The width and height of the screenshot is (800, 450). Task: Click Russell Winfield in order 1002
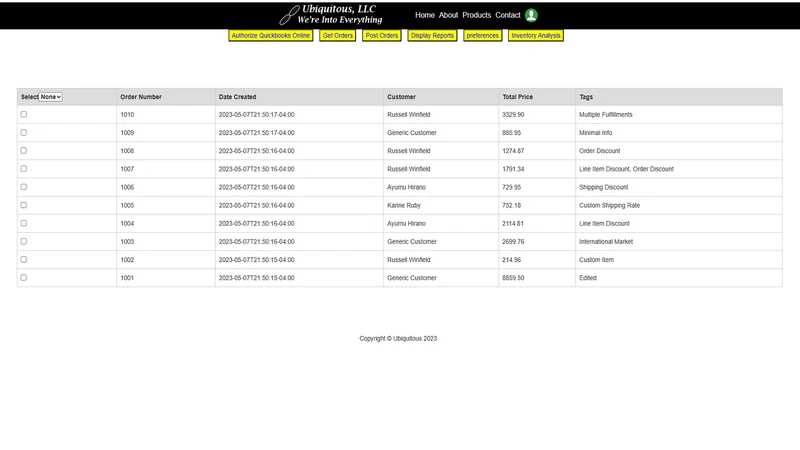(x=409, y=260)
